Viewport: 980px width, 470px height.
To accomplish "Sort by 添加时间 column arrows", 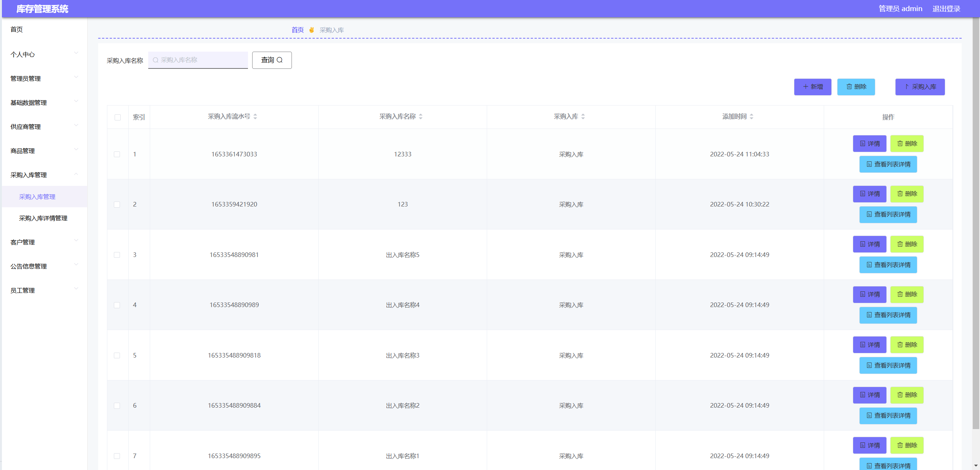I will 752,117.
